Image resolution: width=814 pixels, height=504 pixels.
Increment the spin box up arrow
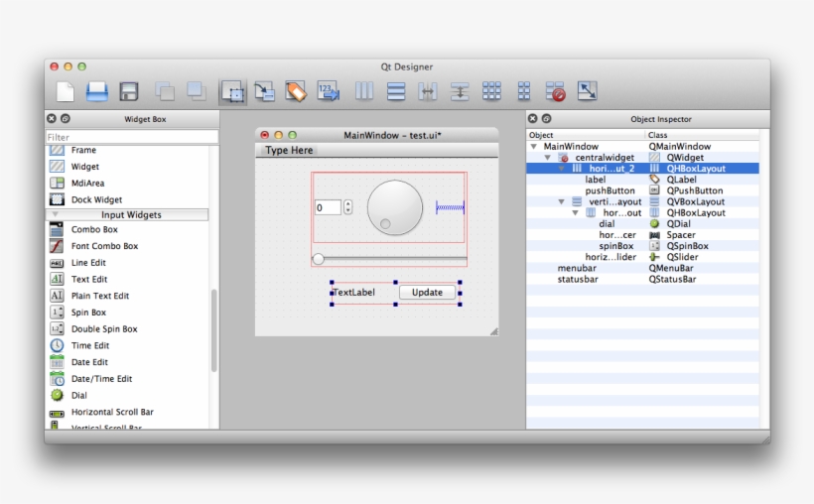click(x=347, y=203)
